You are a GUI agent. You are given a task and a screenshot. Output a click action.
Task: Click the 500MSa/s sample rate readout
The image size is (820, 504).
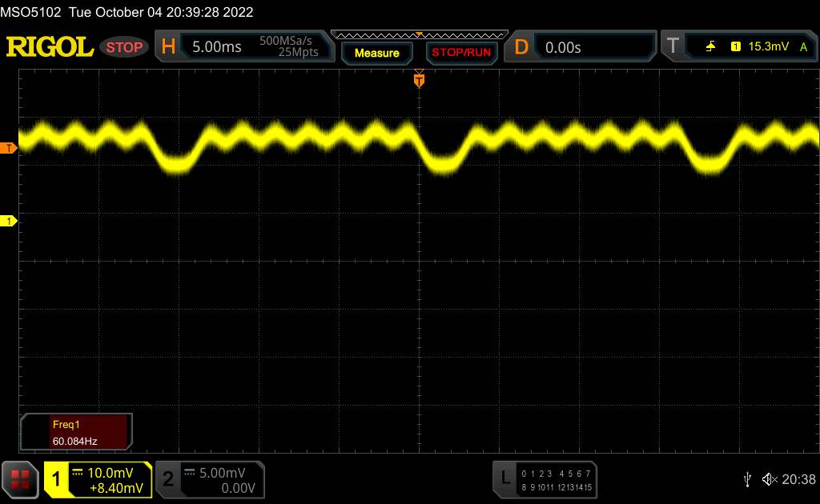288,41
